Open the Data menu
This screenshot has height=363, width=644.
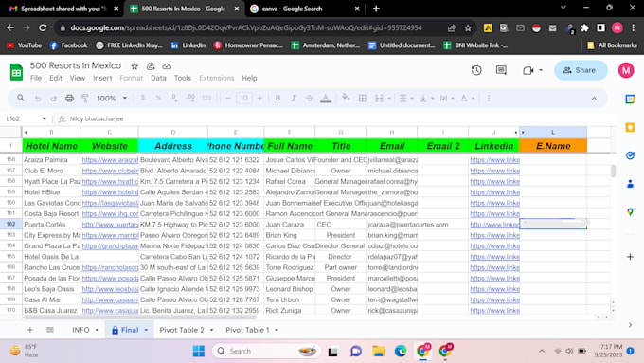[158, 78]
